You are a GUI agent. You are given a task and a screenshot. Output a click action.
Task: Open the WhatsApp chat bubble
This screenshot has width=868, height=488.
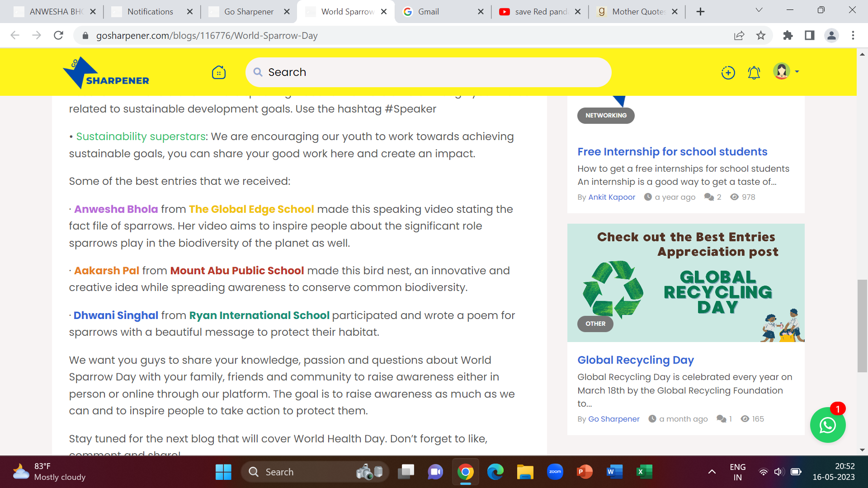point(827,425)
